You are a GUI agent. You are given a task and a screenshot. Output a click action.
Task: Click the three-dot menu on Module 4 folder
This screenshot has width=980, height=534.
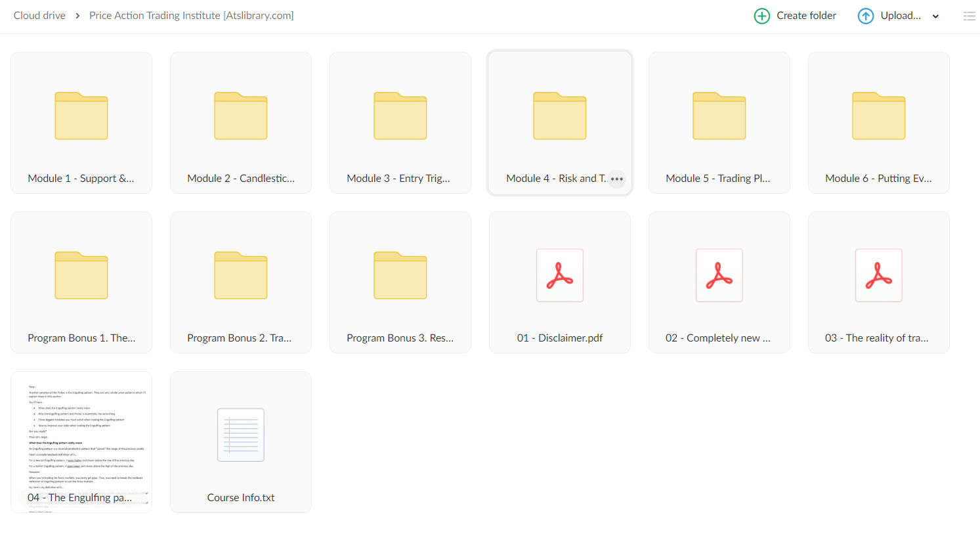[616, 179]
